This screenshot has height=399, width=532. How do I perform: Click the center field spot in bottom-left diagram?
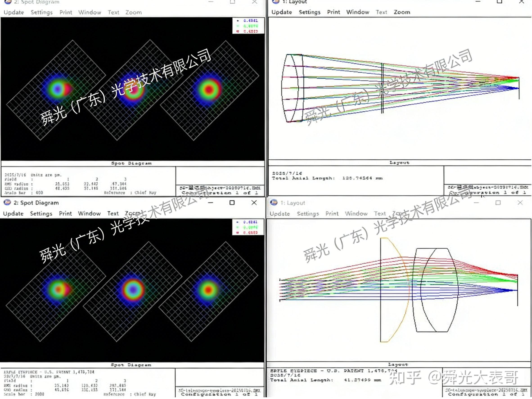point(133,290)
